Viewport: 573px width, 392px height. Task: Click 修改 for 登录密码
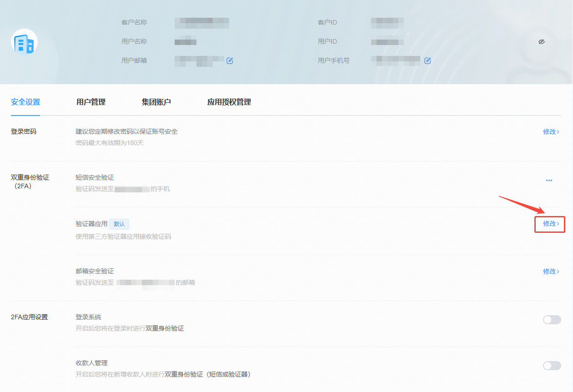tap(551, 132)
